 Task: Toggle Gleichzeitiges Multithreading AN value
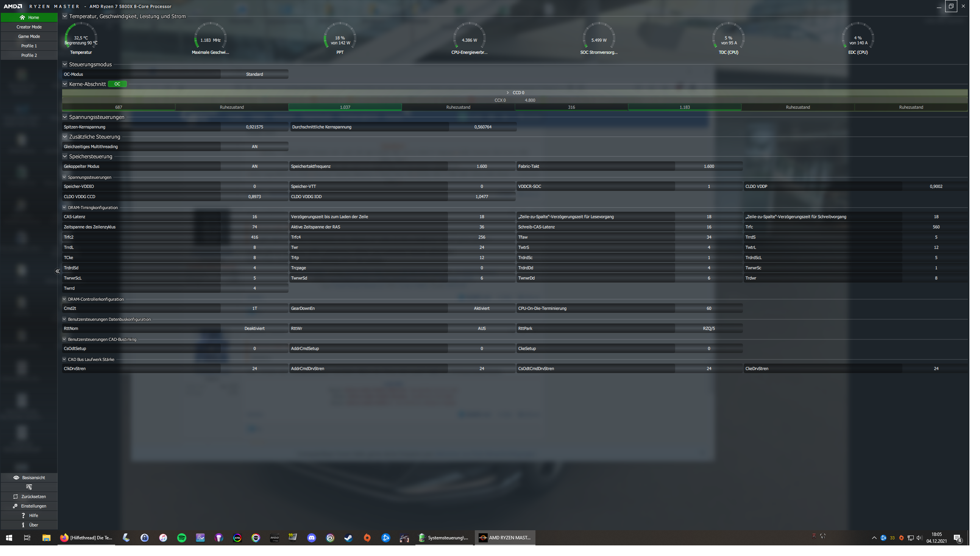click(x=254, y=147)
